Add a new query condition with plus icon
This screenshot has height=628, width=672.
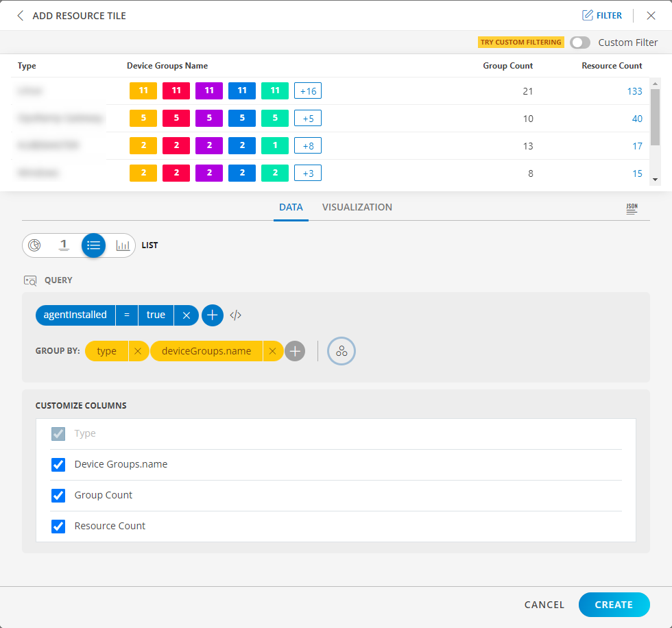pyautogui.click(x=212, y=315)
